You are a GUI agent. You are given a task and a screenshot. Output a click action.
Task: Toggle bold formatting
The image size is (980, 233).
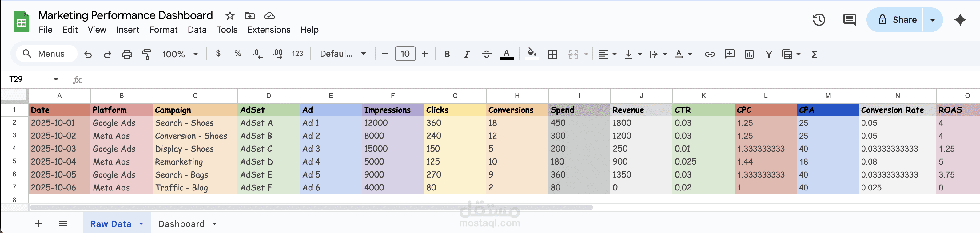click(447, 54)
